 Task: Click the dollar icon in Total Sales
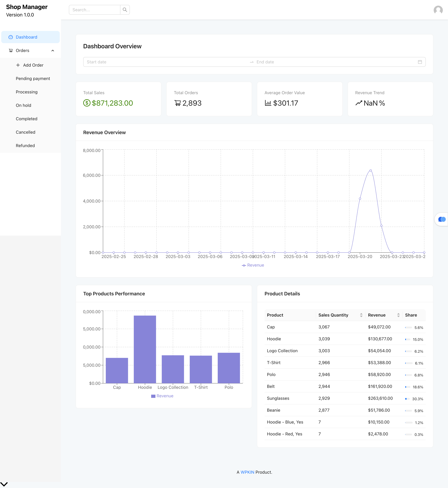pyautogui.click(x=87, y=103)
